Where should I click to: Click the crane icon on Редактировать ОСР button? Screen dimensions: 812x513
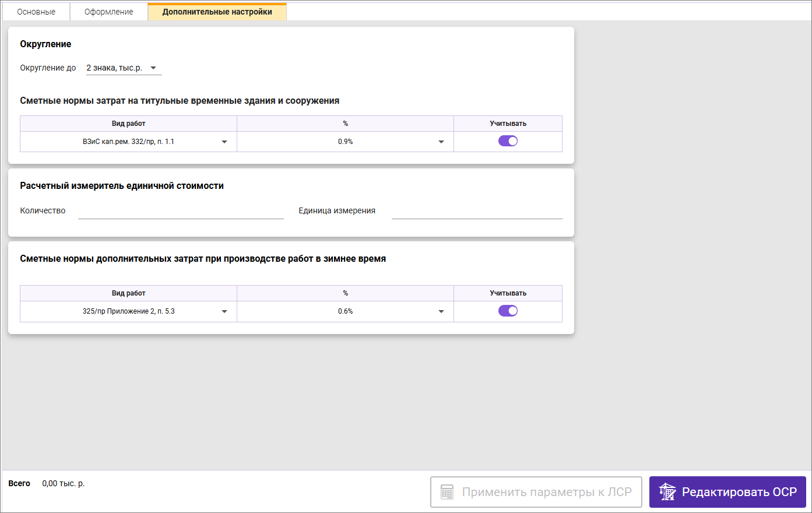667,492
